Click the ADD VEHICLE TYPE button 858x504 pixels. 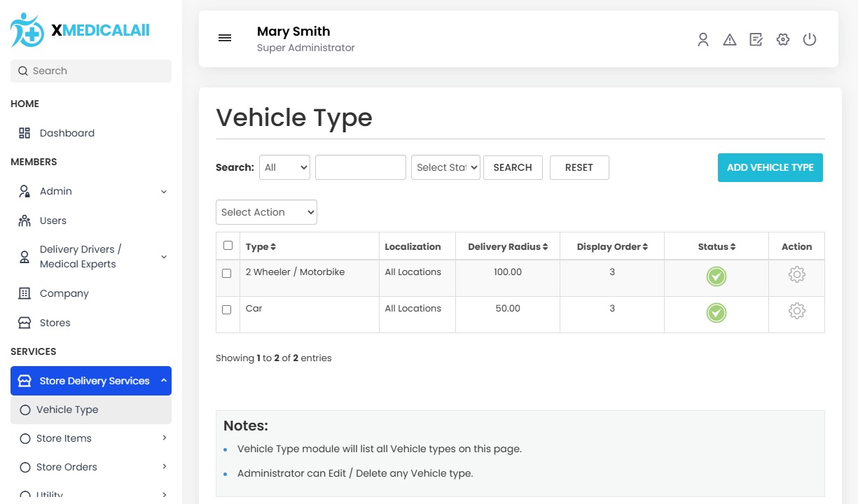point(770,167)
